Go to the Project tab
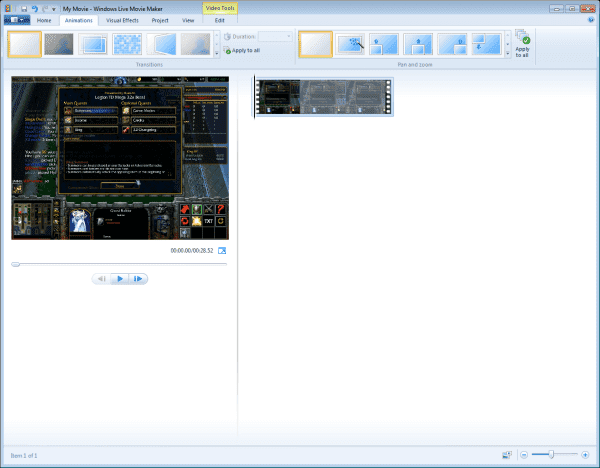 [160, 20]
